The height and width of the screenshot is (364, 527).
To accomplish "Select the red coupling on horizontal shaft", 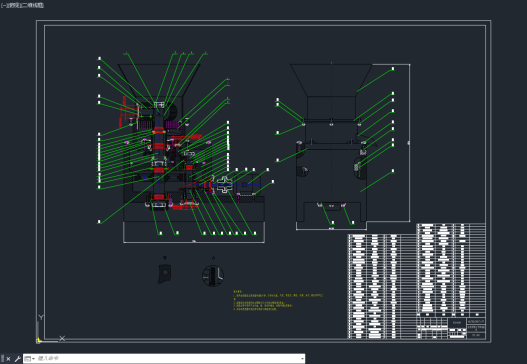I will (206, 185).
